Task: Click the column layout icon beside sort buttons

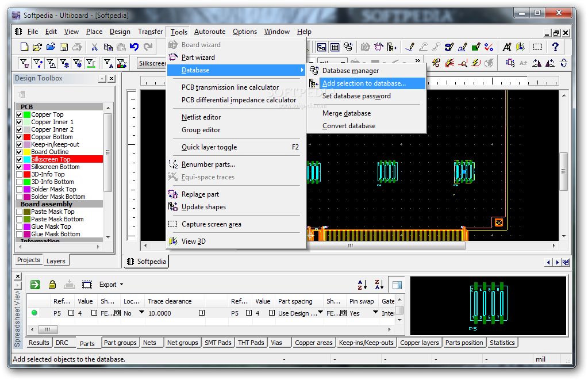Action: (x=397, y=285)
